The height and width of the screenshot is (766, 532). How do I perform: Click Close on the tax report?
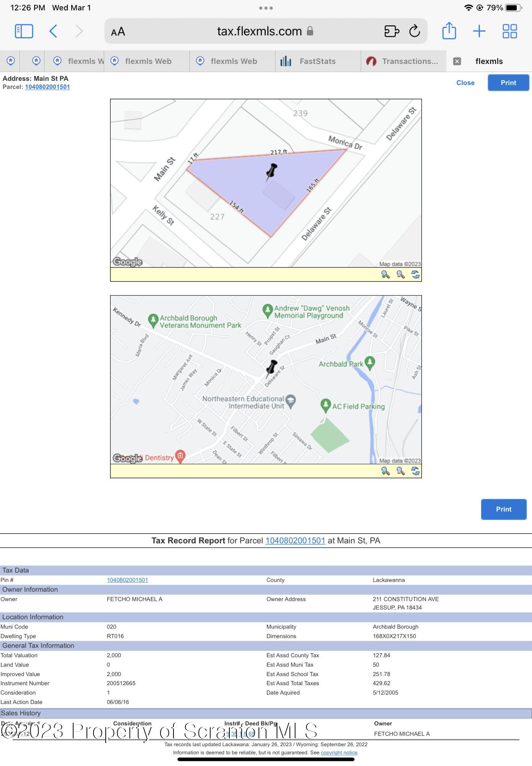(465, 83)
